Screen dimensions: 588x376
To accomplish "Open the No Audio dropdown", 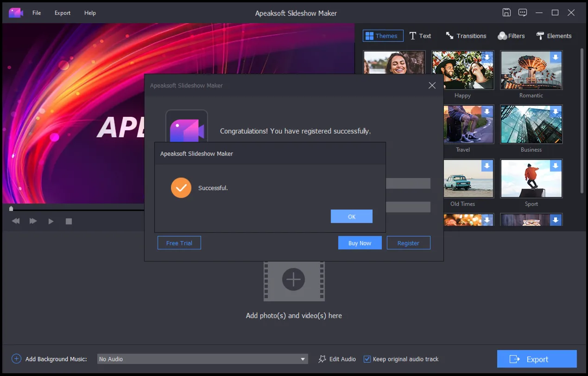I will coord(202,359).
